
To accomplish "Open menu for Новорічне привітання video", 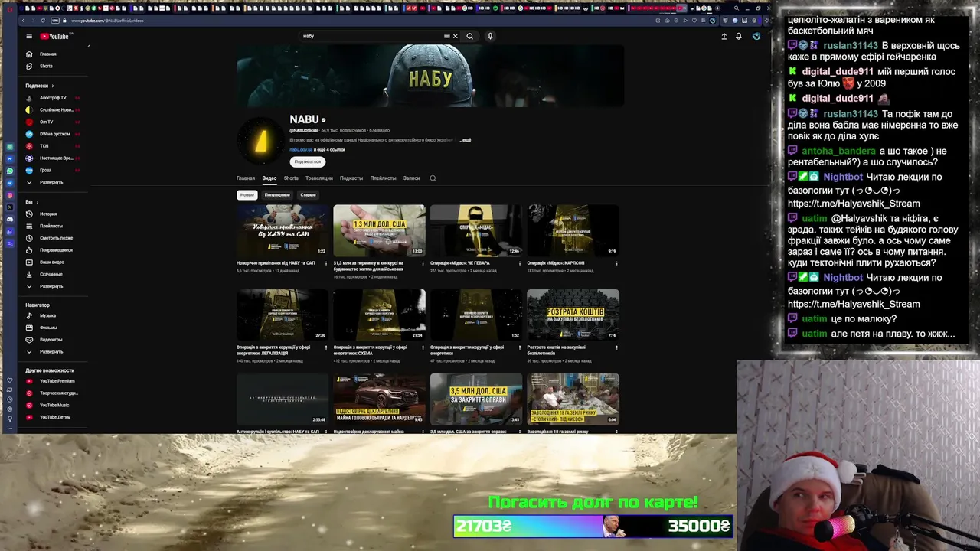I will click(x=325, y=264).
